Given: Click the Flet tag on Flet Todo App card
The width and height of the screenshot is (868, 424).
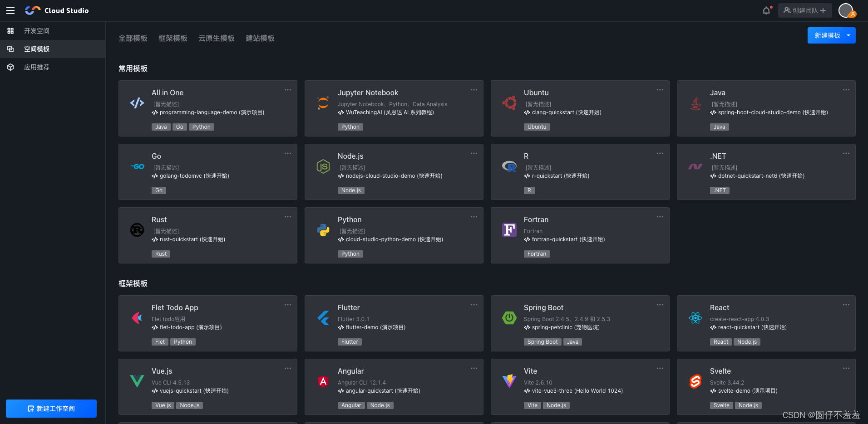Looking at the screenshot, I should coord(160,342).
